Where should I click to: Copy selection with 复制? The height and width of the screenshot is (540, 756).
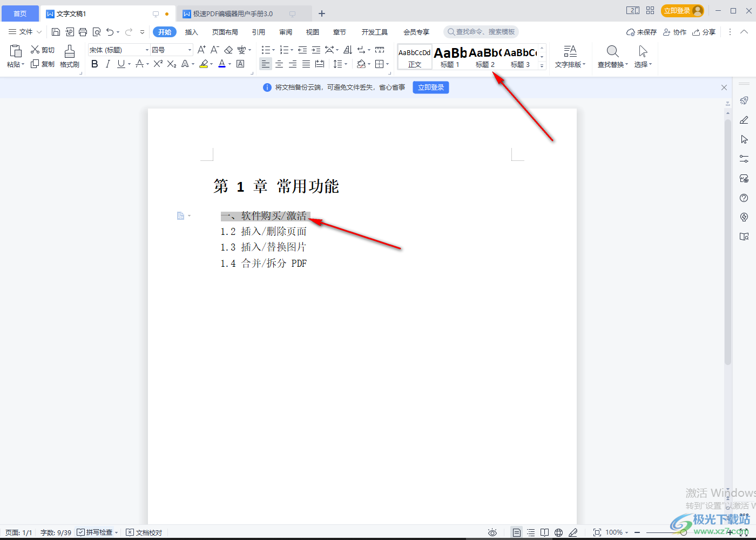(x=43, y=64)
